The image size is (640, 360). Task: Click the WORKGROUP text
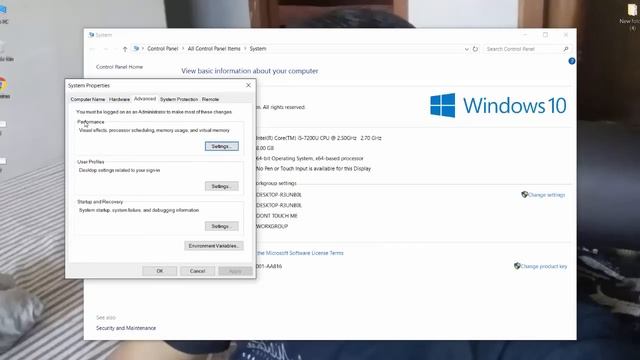[272, 226]
